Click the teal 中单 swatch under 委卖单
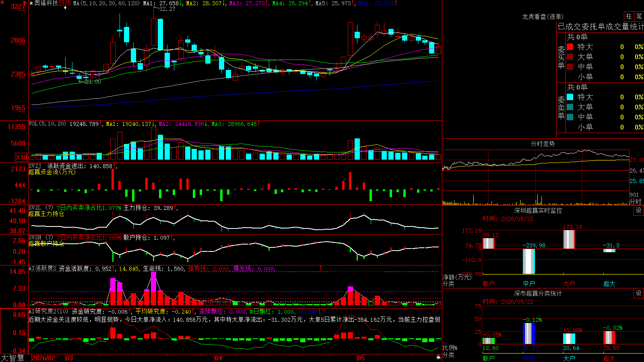 tap(570, 117)
